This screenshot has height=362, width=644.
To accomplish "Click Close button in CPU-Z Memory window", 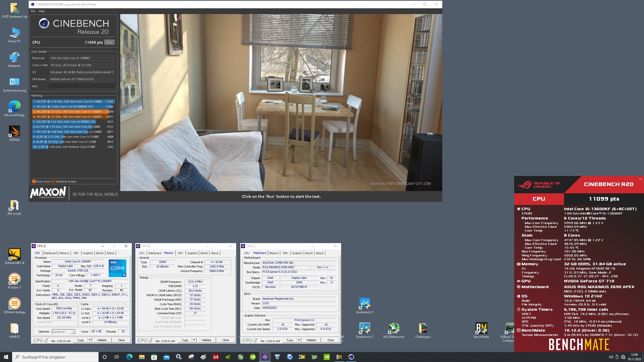I will (226, 340).
